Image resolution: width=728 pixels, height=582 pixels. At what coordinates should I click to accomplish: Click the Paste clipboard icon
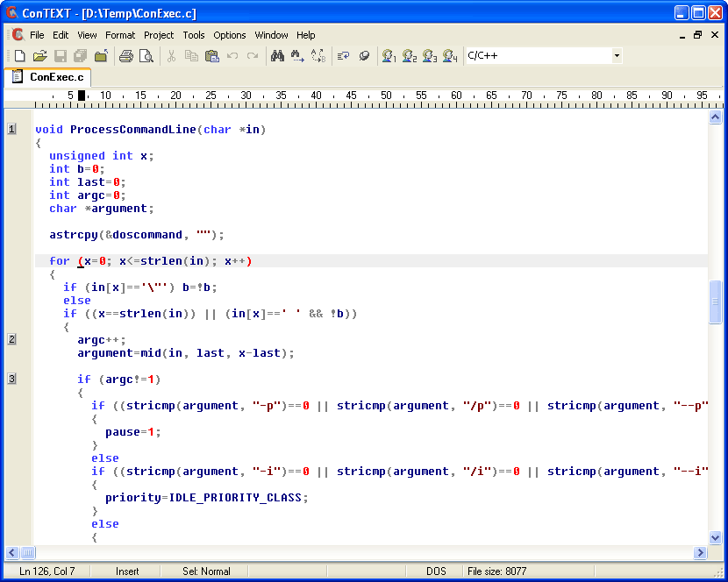coord(211,56)
